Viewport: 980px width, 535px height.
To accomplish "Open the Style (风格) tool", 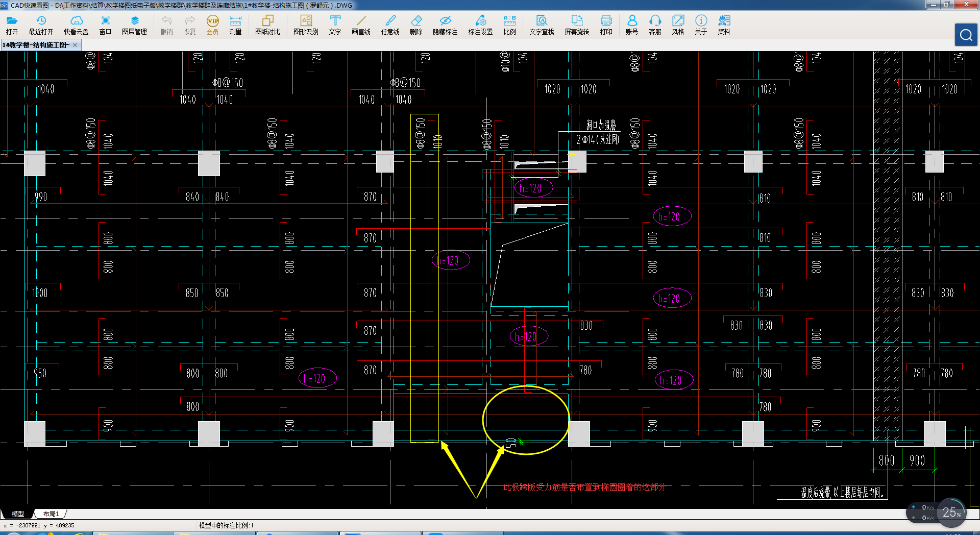I will [678, 25].
